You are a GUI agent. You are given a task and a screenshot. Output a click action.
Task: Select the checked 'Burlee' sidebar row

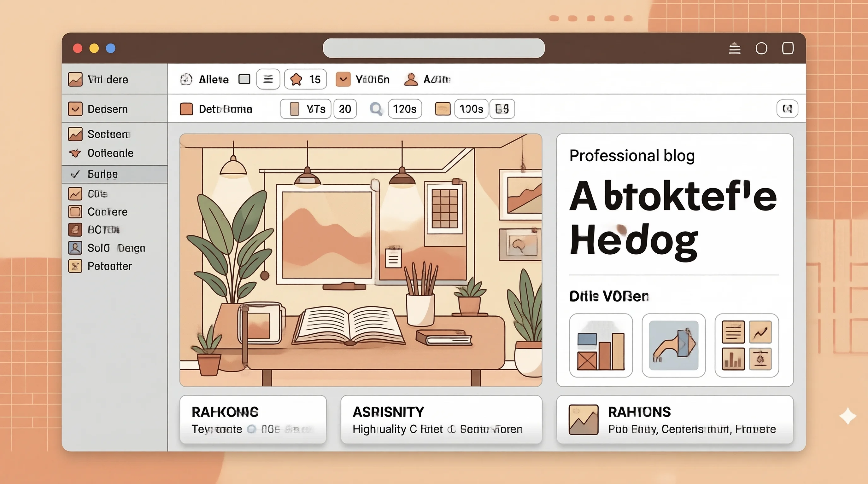(114, 174)
